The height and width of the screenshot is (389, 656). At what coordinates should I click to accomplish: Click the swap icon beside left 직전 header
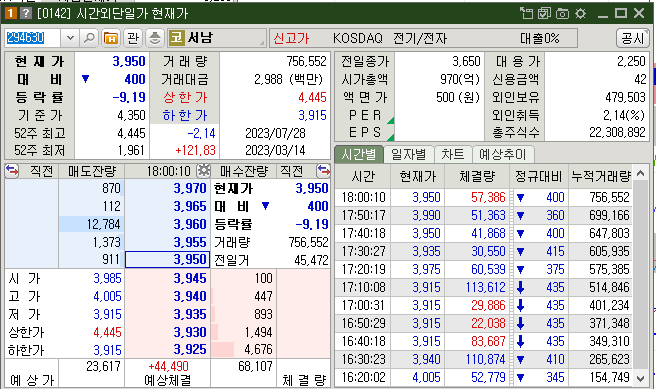(x=12, y=171)
